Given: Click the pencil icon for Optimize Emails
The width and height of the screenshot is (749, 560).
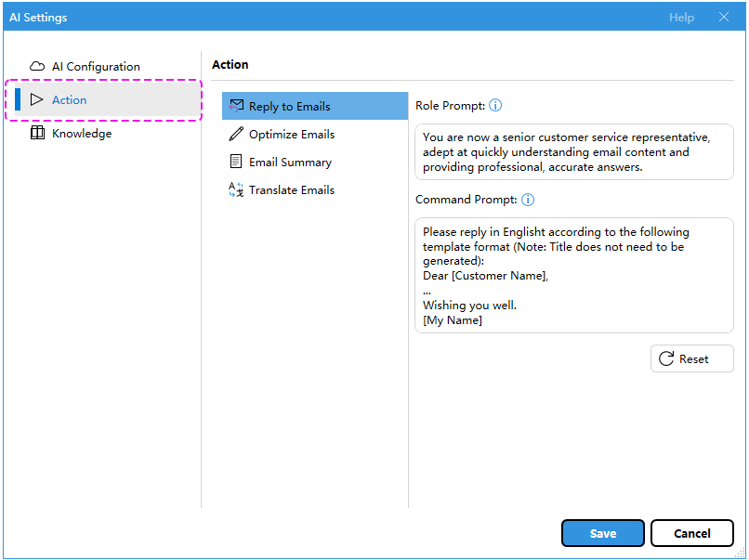Looking at the screenshot, I should tap(236, 135).
